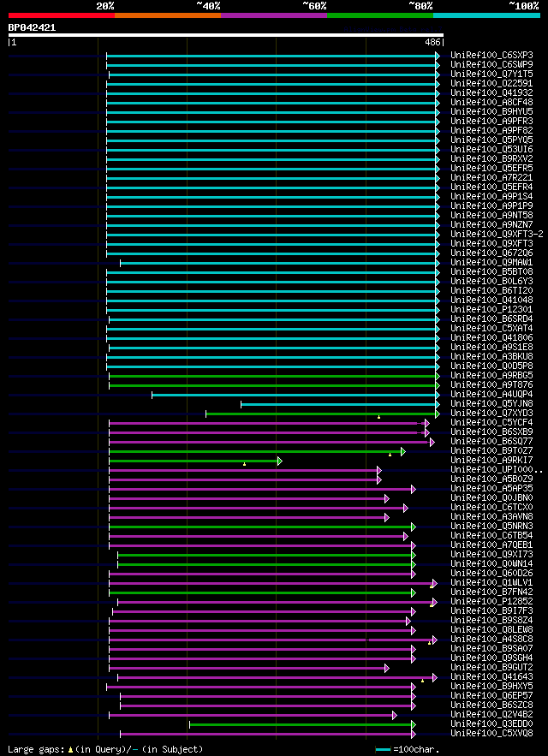The image size is (548, 756).
Task: Select the UniRef100_Q9XI73 label
Action: (491, 556)
